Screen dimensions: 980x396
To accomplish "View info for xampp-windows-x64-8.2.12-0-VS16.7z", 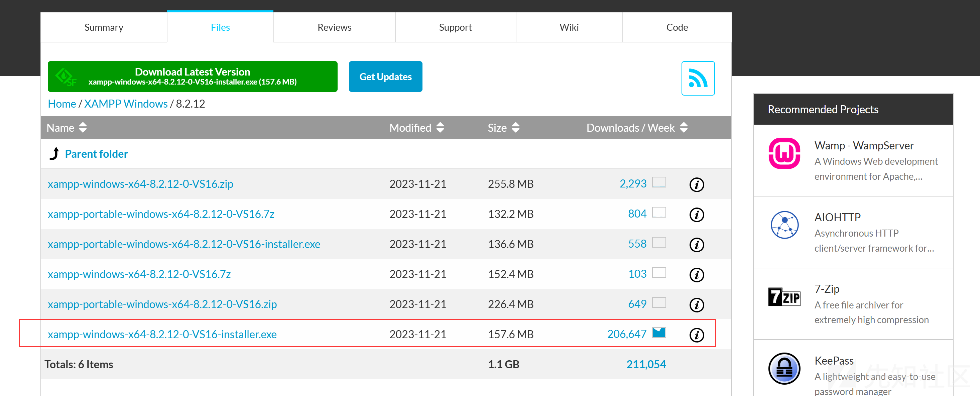I will [696, 275].
